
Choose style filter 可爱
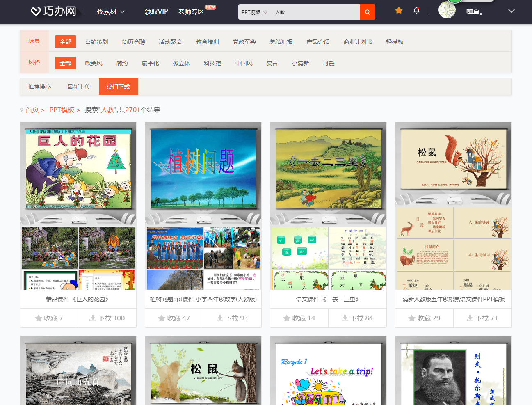coord(329,63)
